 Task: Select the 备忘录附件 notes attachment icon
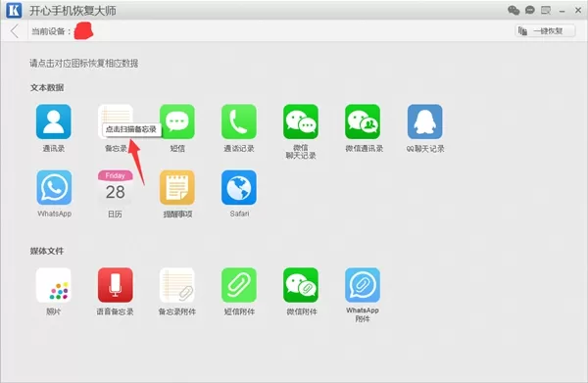177,285
